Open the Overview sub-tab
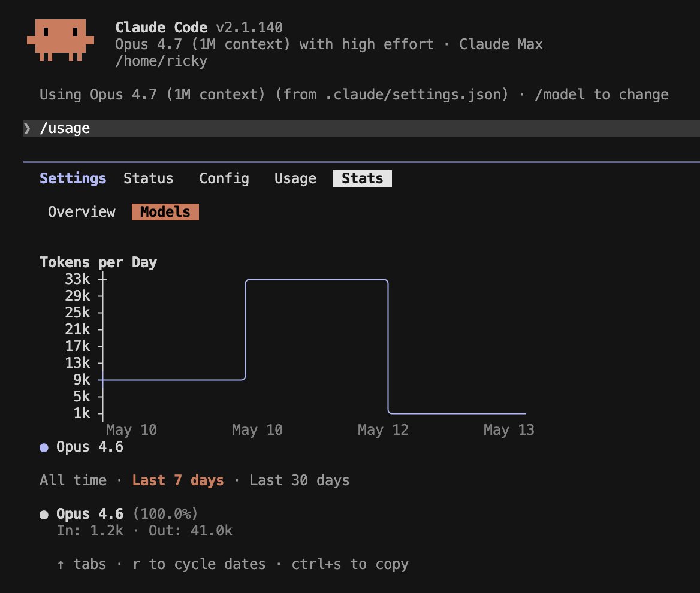This screenshot has height=593, width=700. (x=82, y=212)
